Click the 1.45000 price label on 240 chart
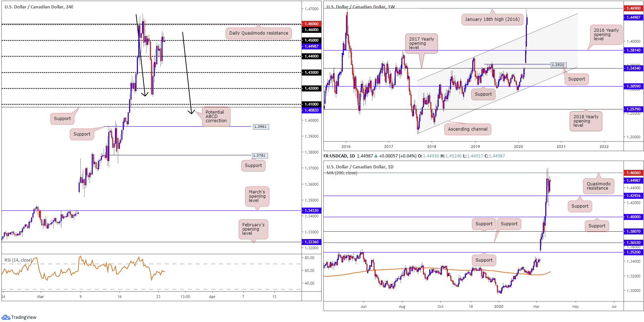Viewport: 644px width, 322px height. 311,40
